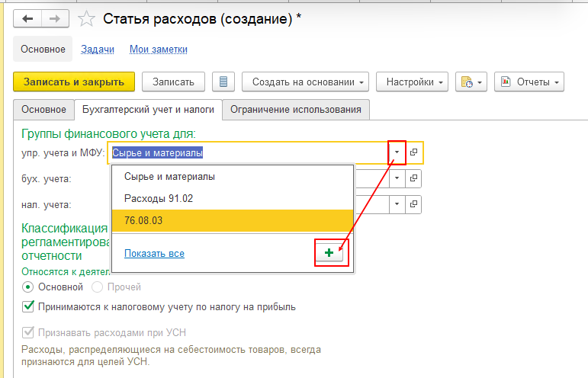Click Записать и закрыть button
Image resolution: width=588 pixels, height=378 pixels.
point(74,82)
